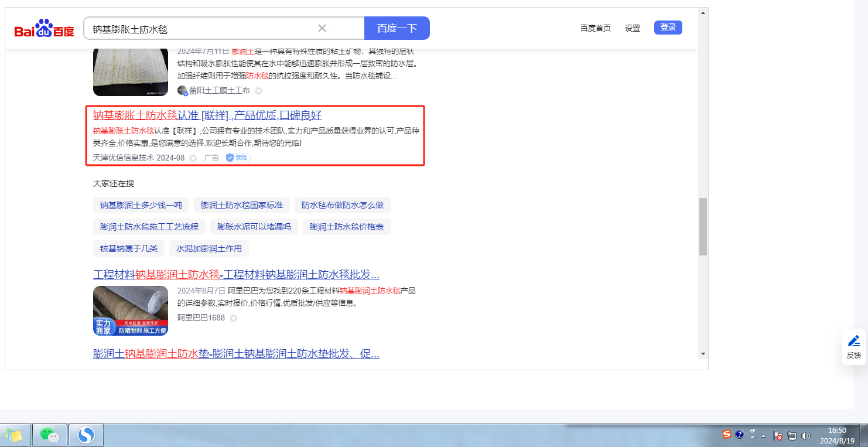This screenshot has height=447, width=868.
Task: Open source name 盈阳土工膜土工布
Action: click(220, 90)
